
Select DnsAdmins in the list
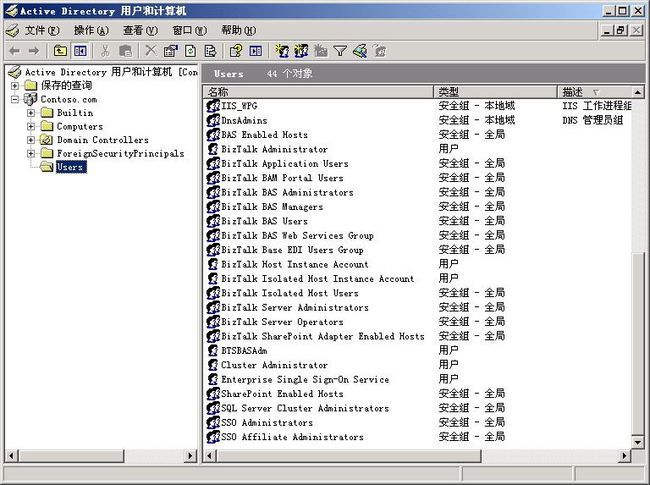click(x=244, y=120)
